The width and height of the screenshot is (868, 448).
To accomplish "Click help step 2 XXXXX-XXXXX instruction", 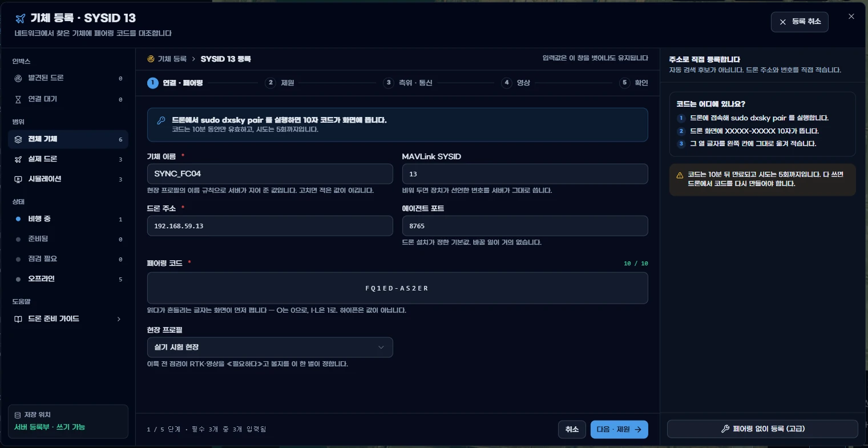I will point(754,131).
